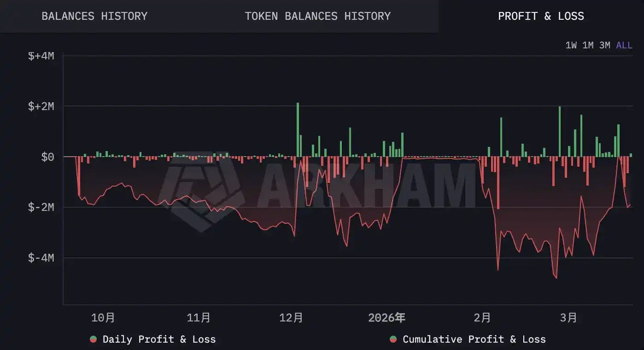This screenshot has height=350, width=644.
Task: Click the 10月 x-axis label
Action: click(x=103, y=318)
